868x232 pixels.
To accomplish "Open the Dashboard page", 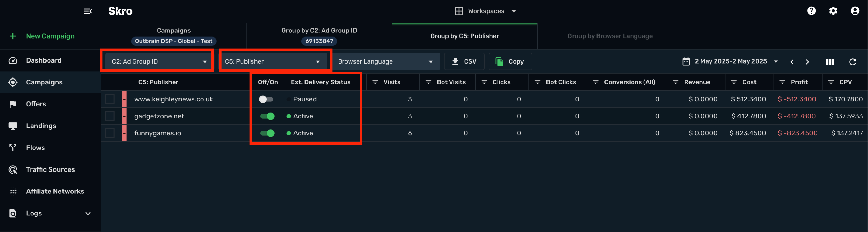I will pos(51,60).
